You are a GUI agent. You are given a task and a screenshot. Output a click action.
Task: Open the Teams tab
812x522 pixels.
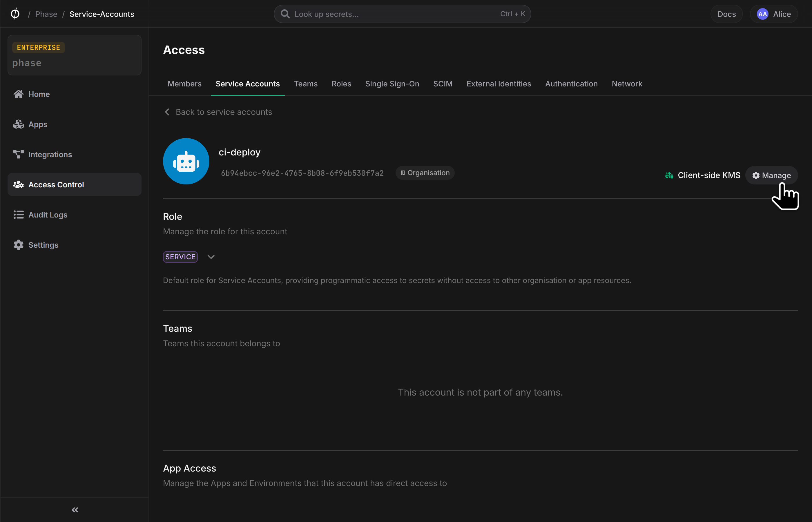[x=306, y=84]
